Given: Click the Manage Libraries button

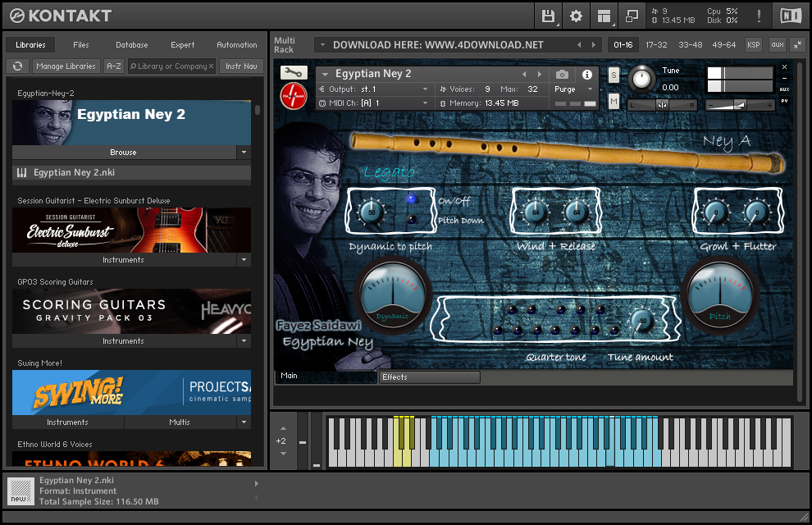Looking at the screenshot, I should coord(66,66).
